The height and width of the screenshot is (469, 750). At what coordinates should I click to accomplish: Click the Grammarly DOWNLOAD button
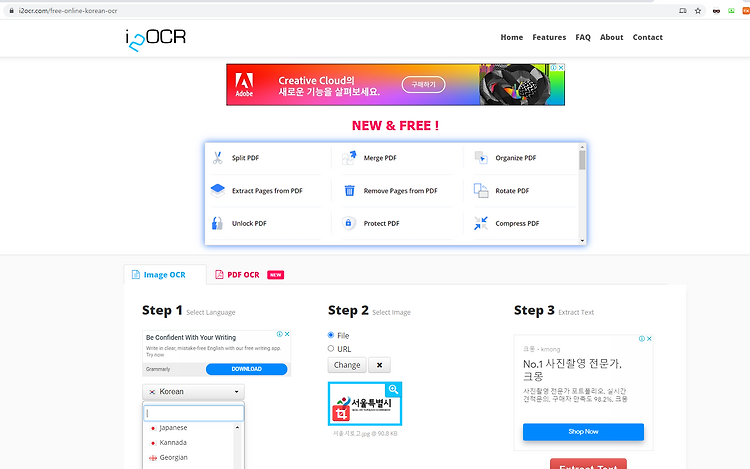[x=246, y=369]
